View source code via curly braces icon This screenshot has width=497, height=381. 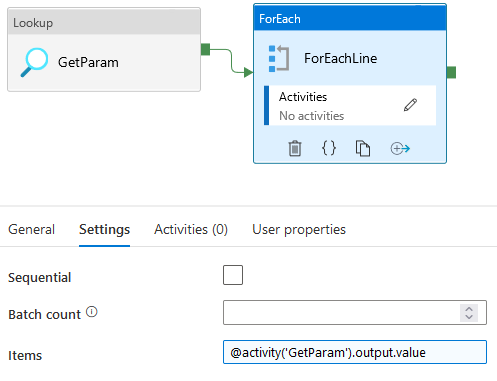coord(329,148)
